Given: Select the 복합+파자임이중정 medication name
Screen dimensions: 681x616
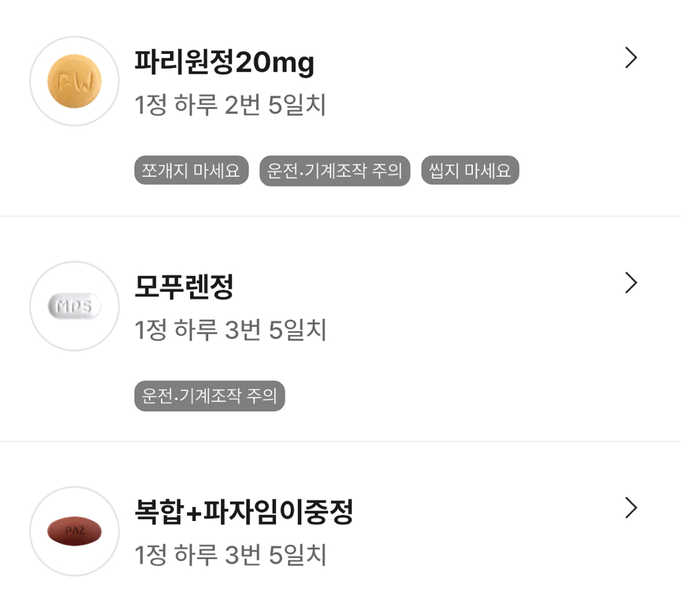Looking at the screenshot, I should pyautogui.click(x=243, y=512).
